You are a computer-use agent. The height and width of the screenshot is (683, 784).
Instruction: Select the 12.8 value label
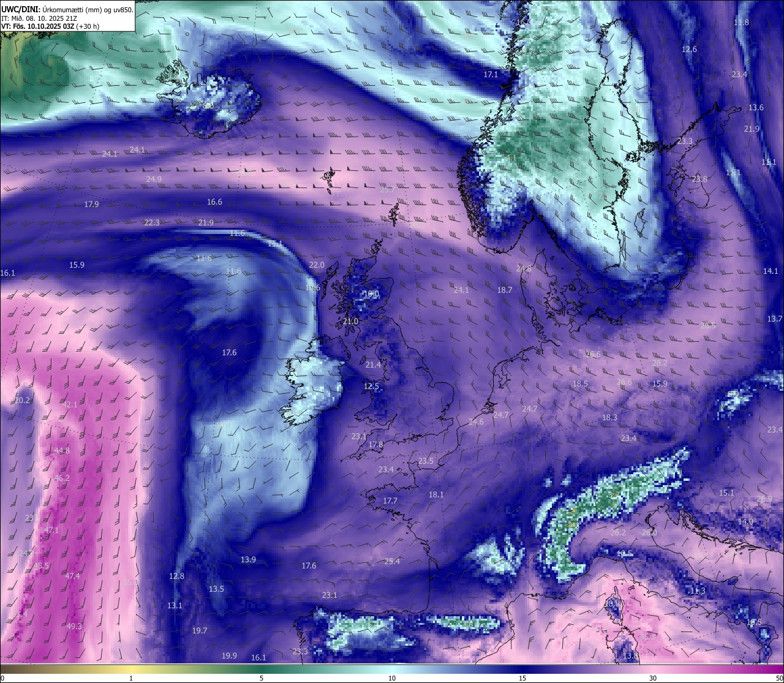[x=176, y=576]
